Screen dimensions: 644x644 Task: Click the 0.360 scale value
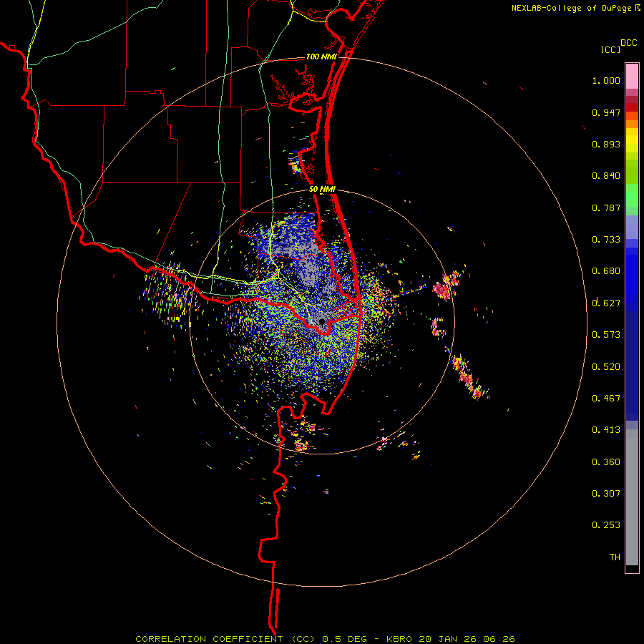pyautogui.click(x=606, y=462)
